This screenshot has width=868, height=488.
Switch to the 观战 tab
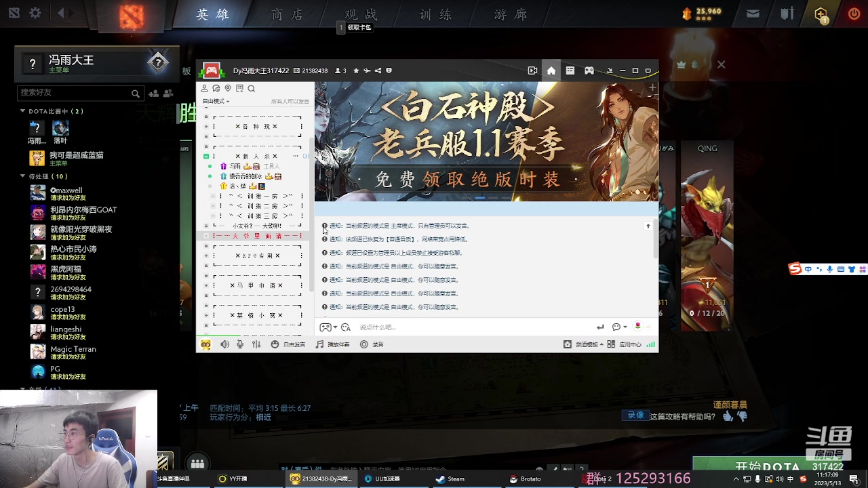coord(359,14)
